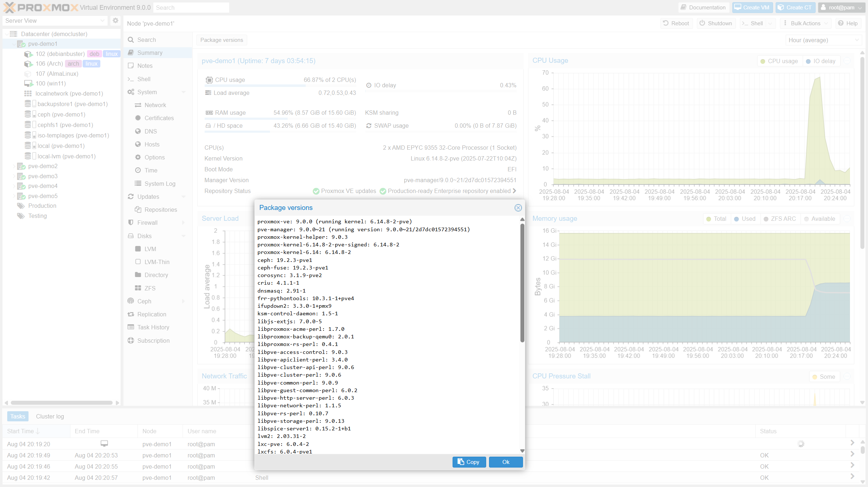Image resolution: width=868 pixels, height=487 pixels.
Task: Click inside the global Search field
Action: [191, 7]
